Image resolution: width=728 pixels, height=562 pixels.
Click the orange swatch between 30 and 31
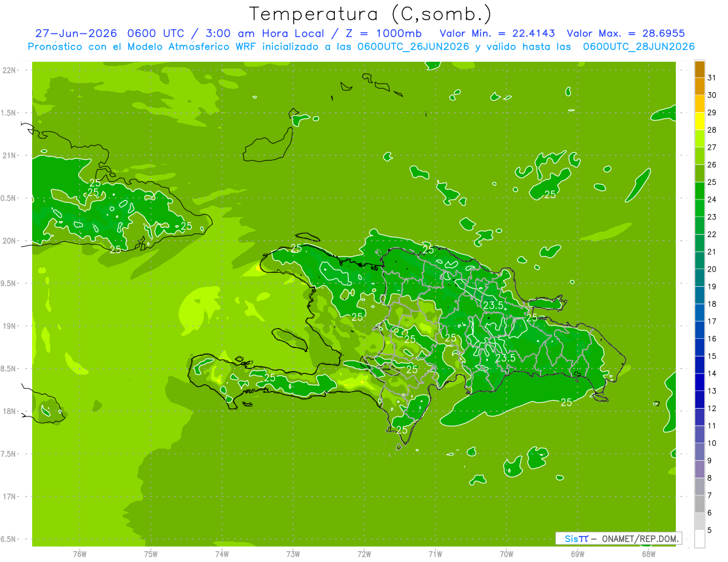pyautogui.click(x=699, y=87)
